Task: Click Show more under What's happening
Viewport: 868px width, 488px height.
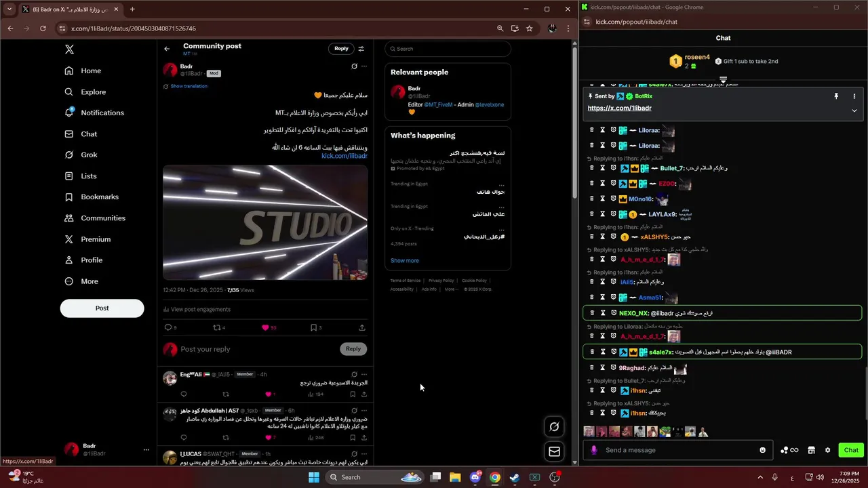Action: [405, 260]
